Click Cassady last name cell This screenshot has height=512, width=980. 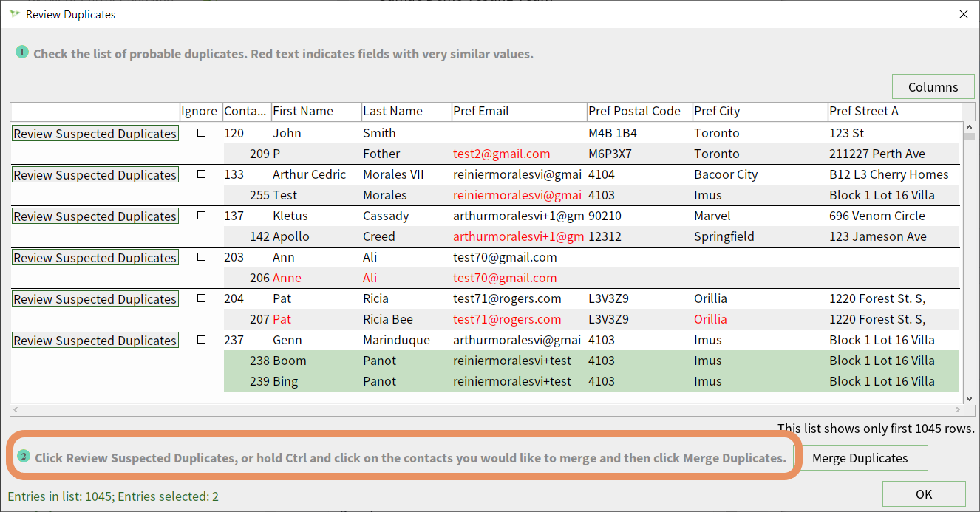(x=387, y=216)
